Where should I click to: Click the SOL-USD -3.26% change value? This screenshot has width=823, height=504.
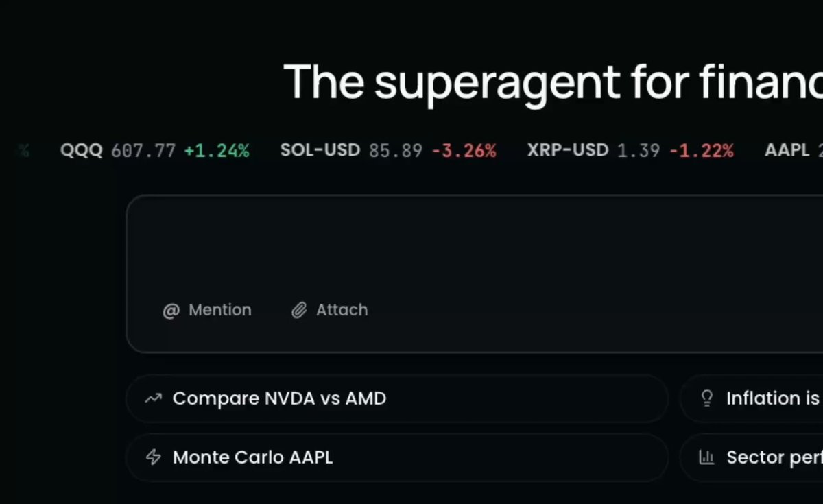click(x=464, y=151)
